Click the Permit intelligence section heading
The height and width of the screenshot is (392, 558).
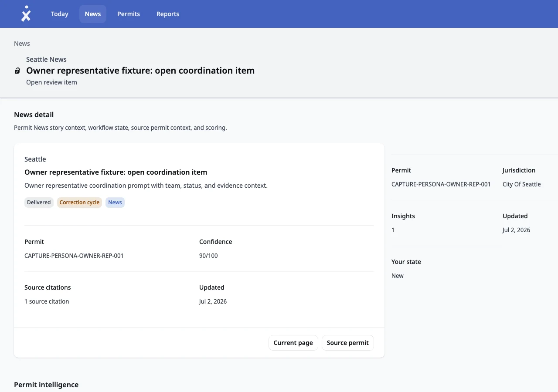[x=46, y=385]
